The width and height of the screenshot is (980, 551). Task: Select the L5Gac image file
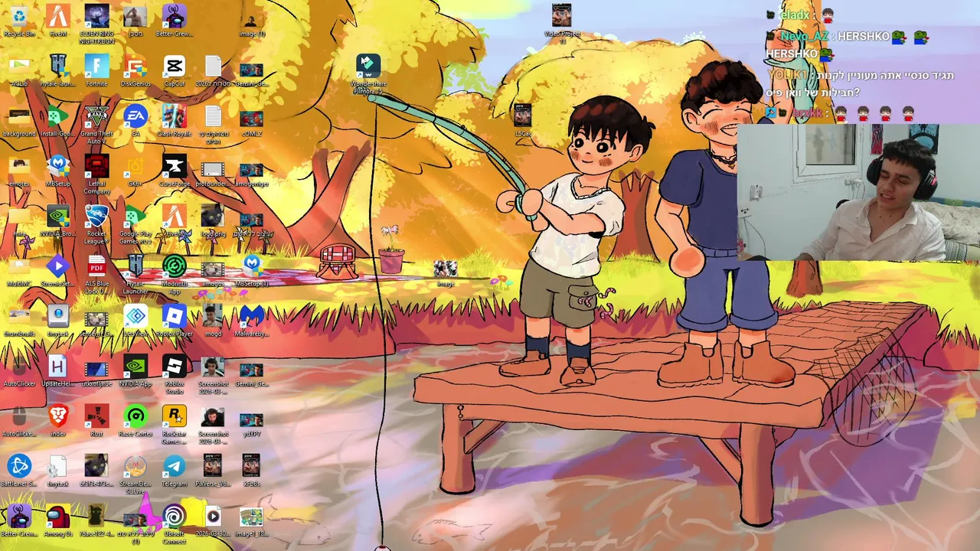tap(523, 121)
